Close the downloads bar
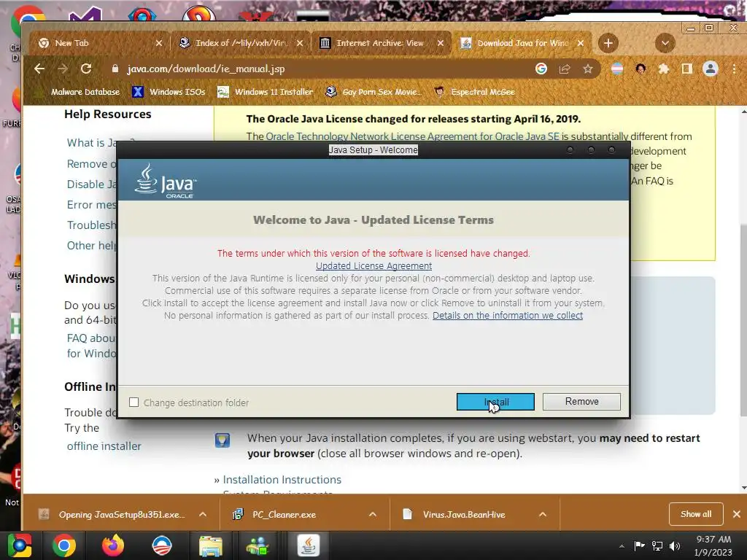 [x=737, y=514]
